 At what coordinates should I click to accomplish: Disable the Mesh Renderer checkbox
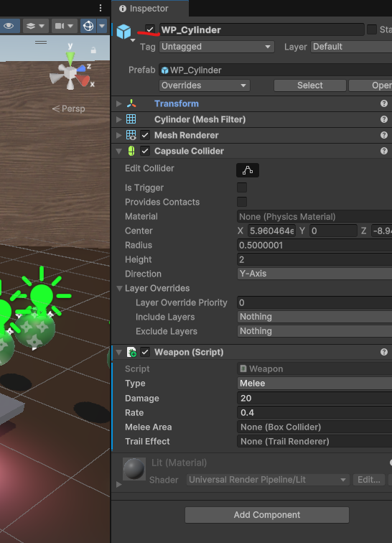coord(145,135)
